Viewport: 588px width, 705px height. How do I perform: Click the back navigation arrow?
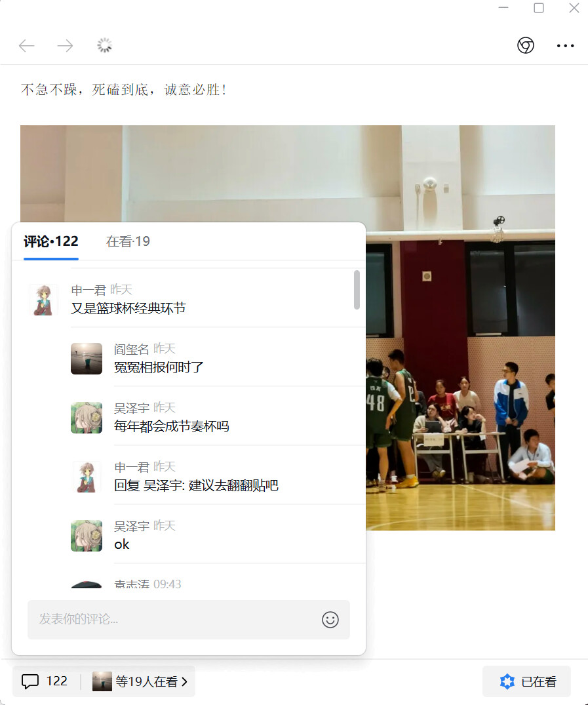[27, 45]
